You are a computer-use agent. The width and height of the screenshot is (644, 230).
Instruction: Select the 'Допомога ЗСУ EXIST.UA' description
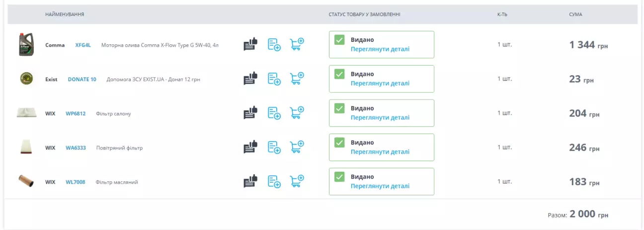pyautogui.click(x=154, y=79)
